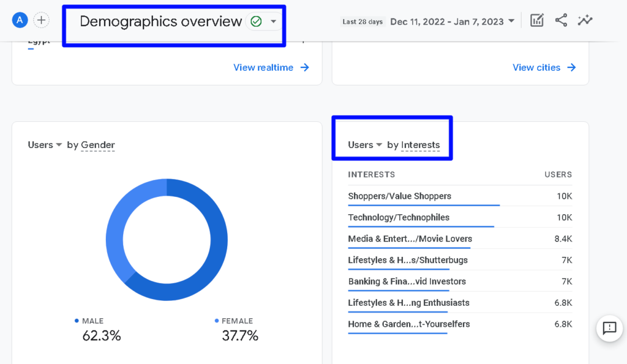Open the date range dropdown arrow
Screen dimensions: 627x364
[511, 21]
